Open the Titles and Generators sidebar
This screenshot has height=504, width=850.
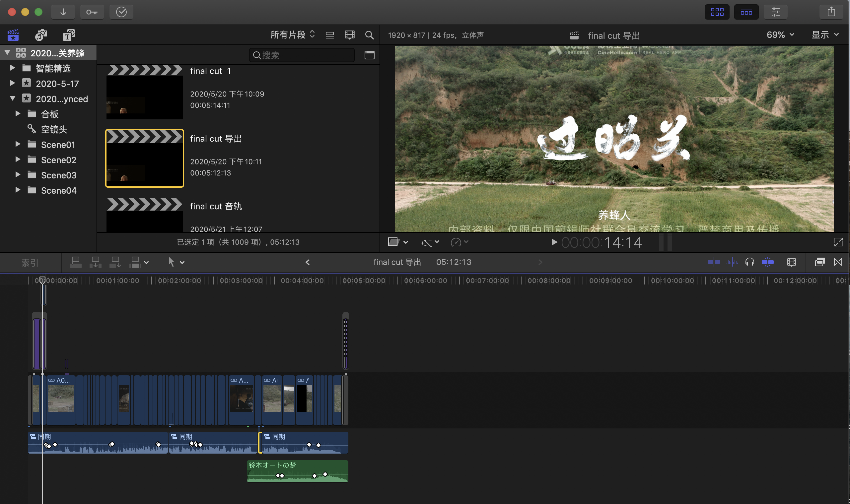69,35
